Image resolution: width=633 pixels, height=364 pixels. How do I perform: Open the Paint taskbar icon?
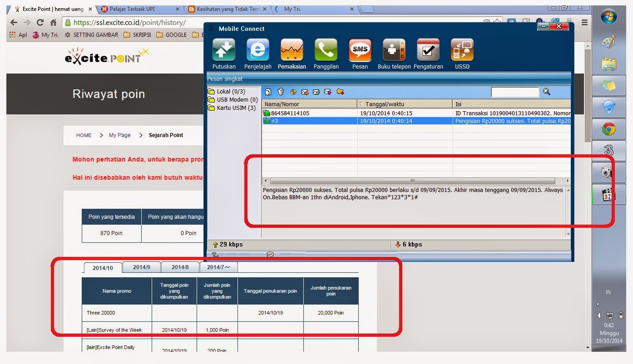click(608, 42)
